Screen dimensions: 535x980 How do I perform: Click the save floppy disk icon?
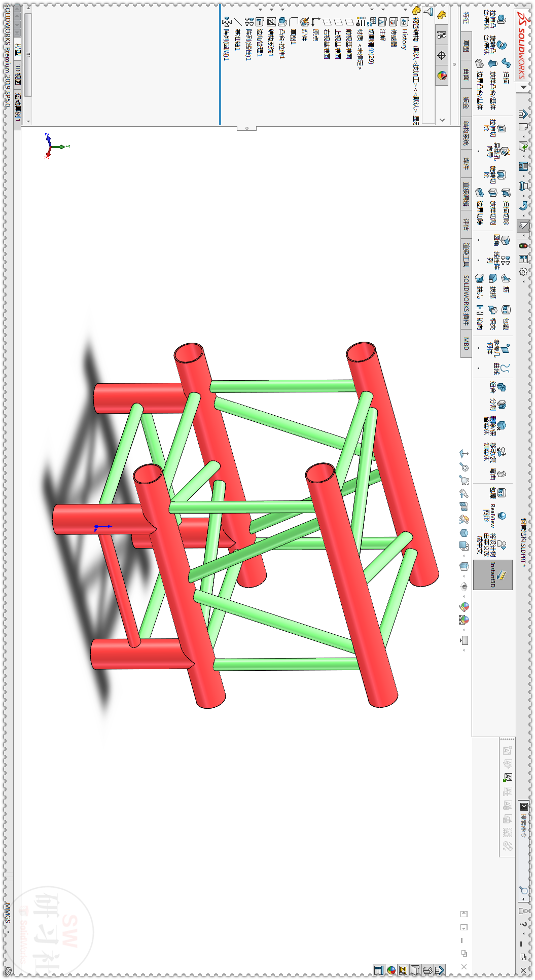[523, 166]
